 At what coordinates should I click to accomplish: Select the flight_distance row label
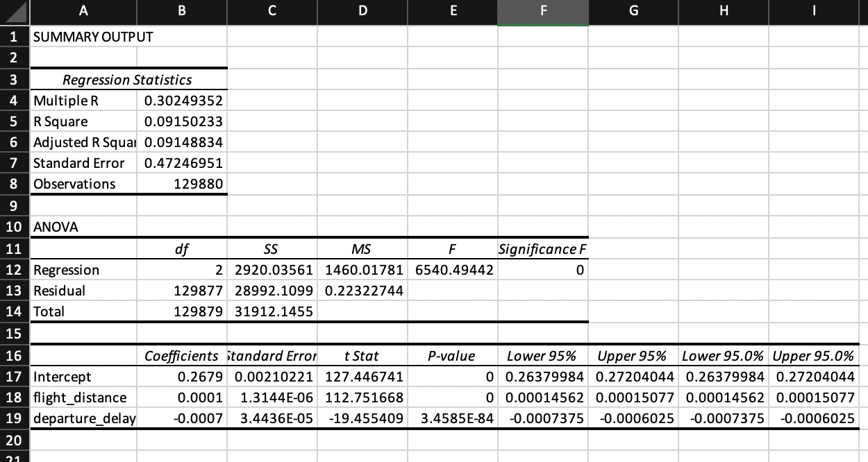tap(84, 397)
